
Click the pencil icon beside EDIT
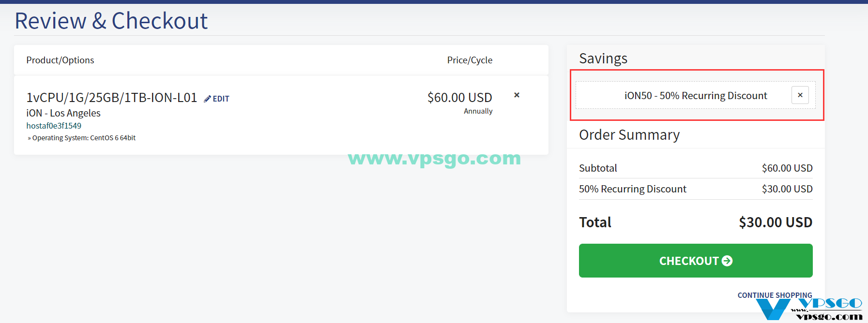pyautogui.click(x=207, y=99)
